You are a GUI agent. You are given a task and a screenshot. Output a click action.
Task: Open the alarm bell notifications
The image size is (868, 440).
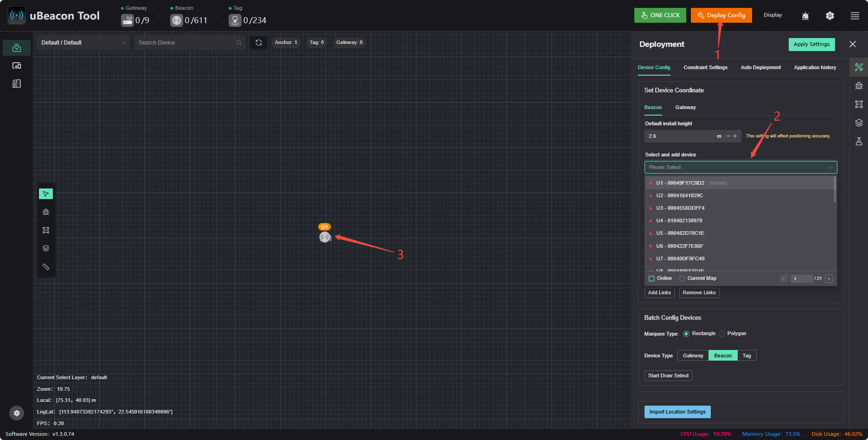click(x=805, y=16)
